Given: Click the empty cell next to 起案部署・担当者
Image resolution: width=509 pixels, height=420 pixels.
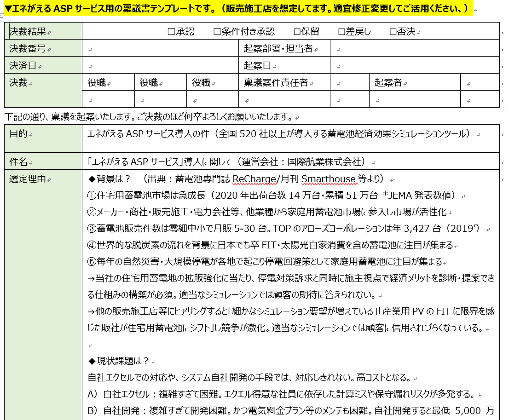Looking at the screenshot, I should [415, 48].
